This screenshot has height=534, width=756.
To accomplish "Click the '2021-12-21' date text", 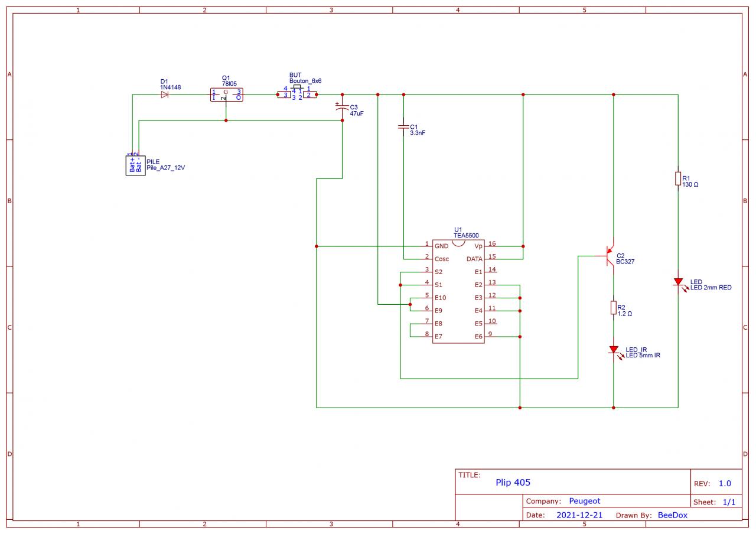I will pyautogui.click(x=579, y=515).
